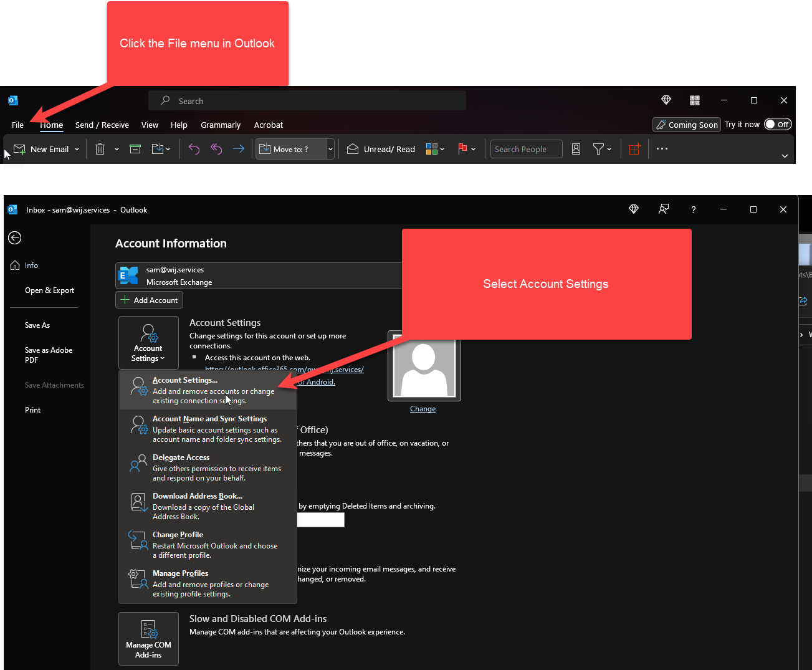Viewport: 812px width, 670px height.
Task: Expand the Quick Steps gallery dropdown
Action: pos(330,149)
